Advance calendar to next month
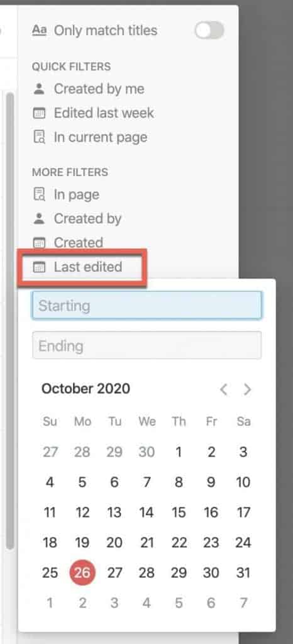Screen dimensions: 293x644 click(x=247, y=389)
